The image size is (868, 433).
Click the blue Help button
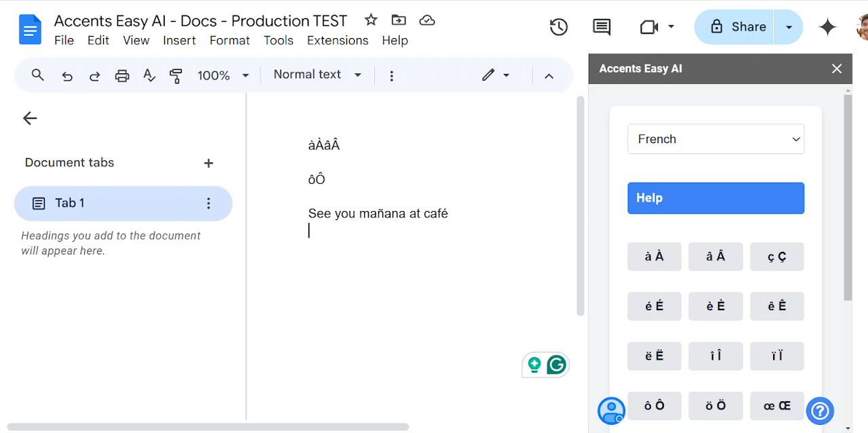715,198
